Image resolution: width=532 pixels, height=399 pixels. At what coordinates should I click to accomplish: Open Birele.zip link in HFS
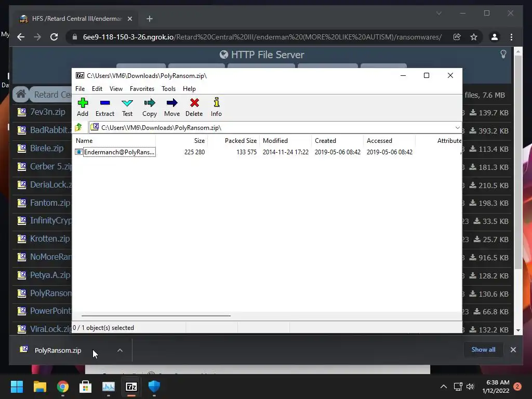47,148
